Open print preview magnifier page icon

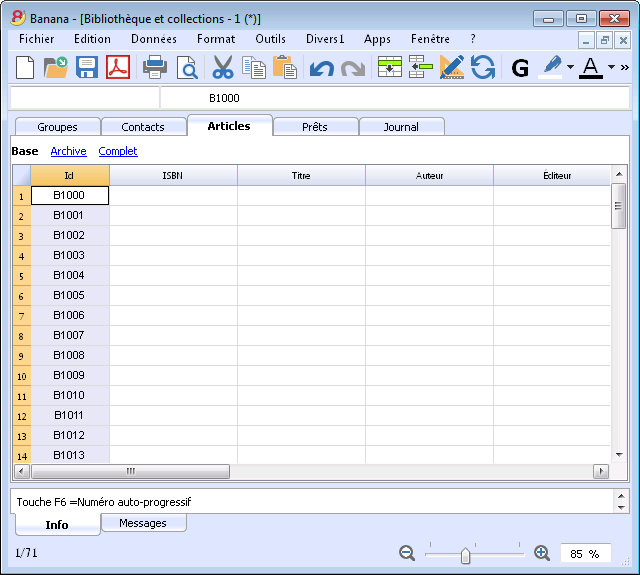(x=187, y=67)
